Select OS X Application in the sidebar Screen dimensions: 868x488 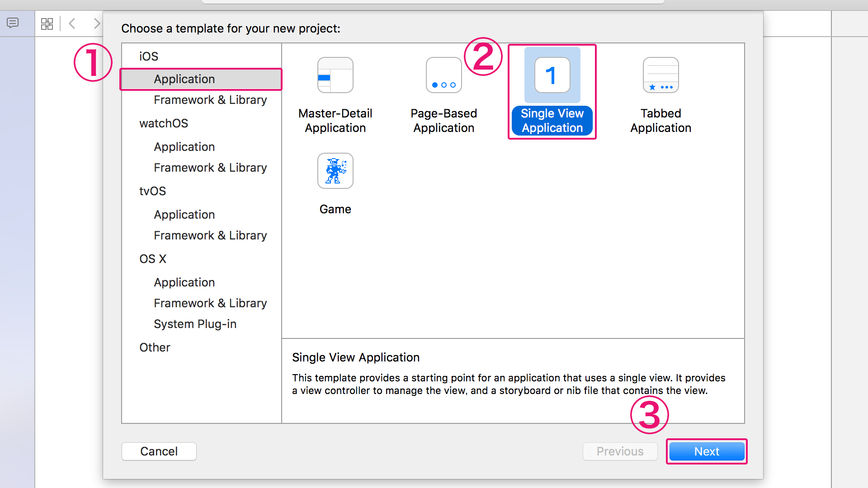click(184, 282)
